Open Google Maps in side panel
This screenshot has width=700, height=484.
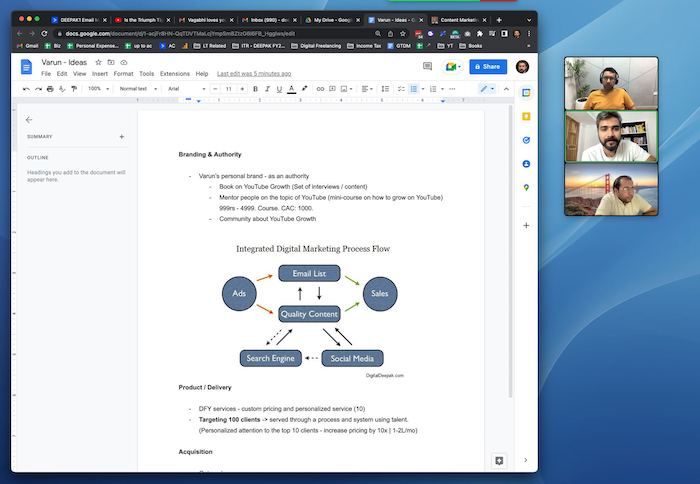click(526, 187)
